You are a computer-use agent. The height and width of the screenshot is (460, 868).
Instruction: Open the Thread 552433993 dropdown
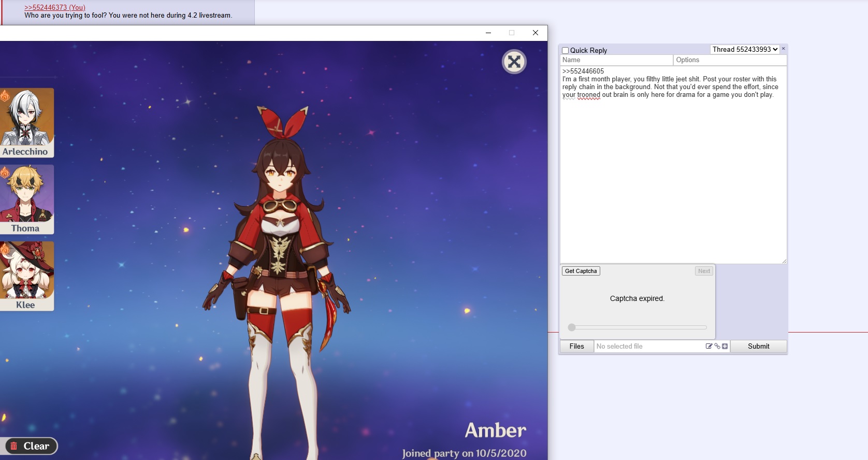[x=745, y=49]
